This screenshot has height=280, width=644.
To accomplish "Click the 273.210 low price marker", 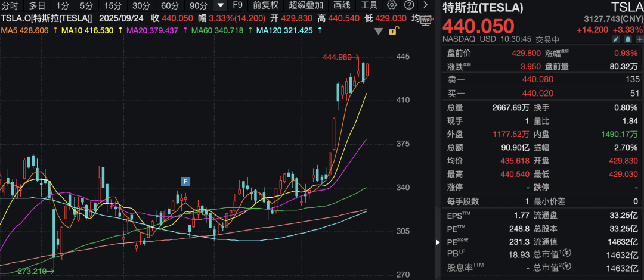I will coord(31,271).
